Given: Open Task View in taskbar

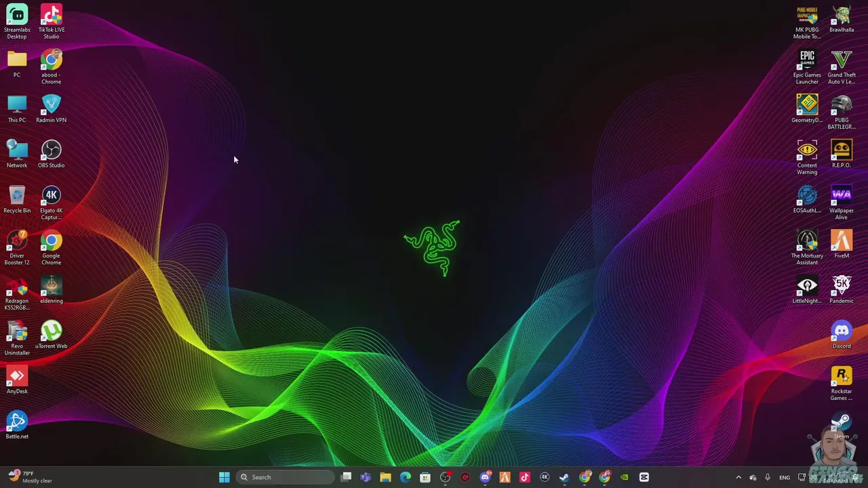Looking at the screenshot, I should pos(346,477).
